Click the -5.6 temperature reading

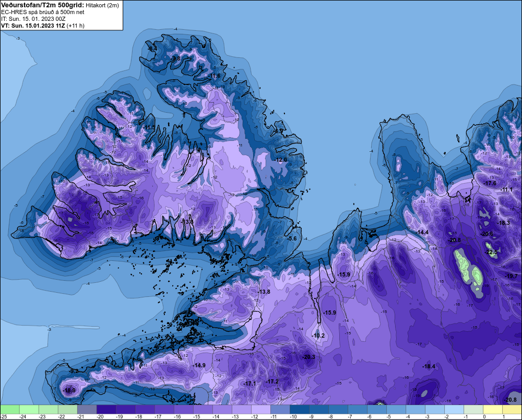click(292, 238)
